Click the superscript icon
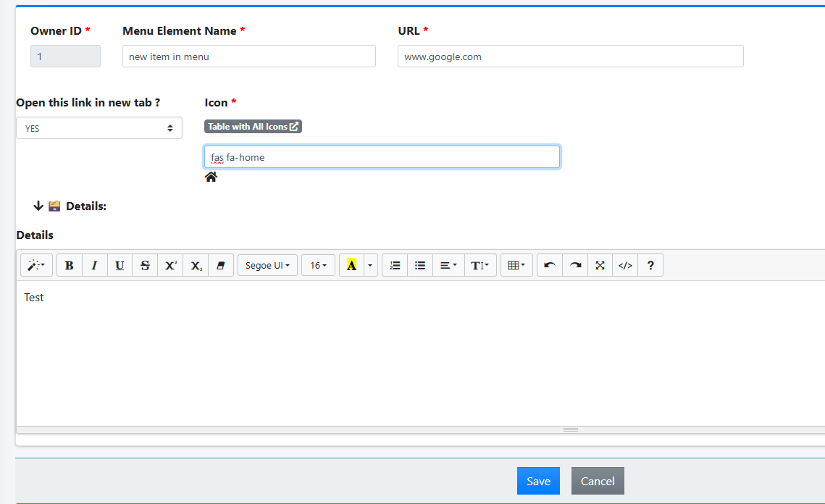825x504 pixels. coord(170,266)
